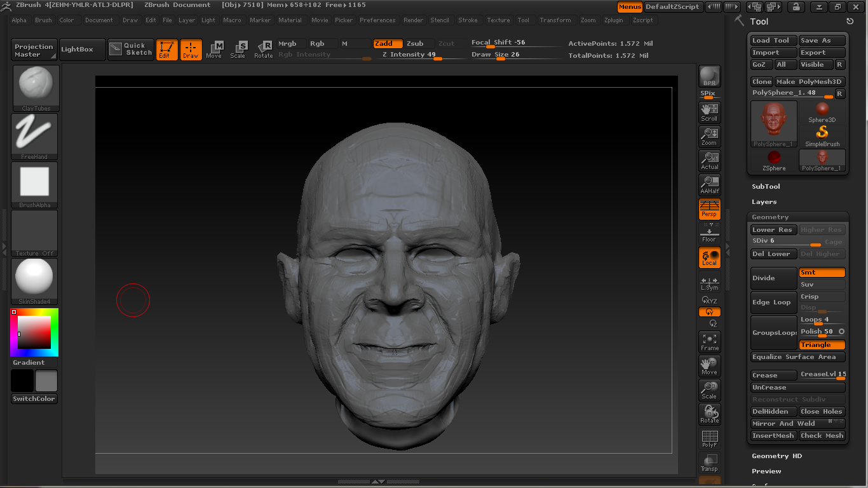Click the Actual size icon

pos(709,160)
